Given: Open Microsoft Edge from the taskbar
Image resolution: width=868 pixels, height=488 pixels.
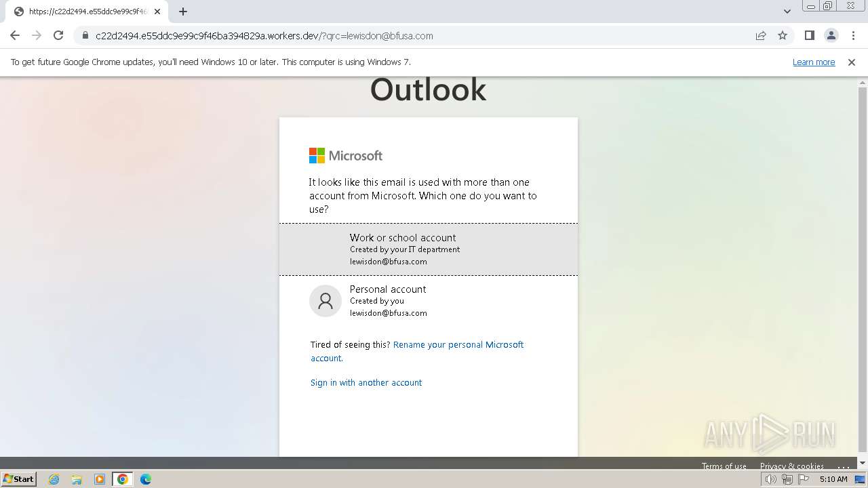Looking at the screenshot, I should [146, 479].
